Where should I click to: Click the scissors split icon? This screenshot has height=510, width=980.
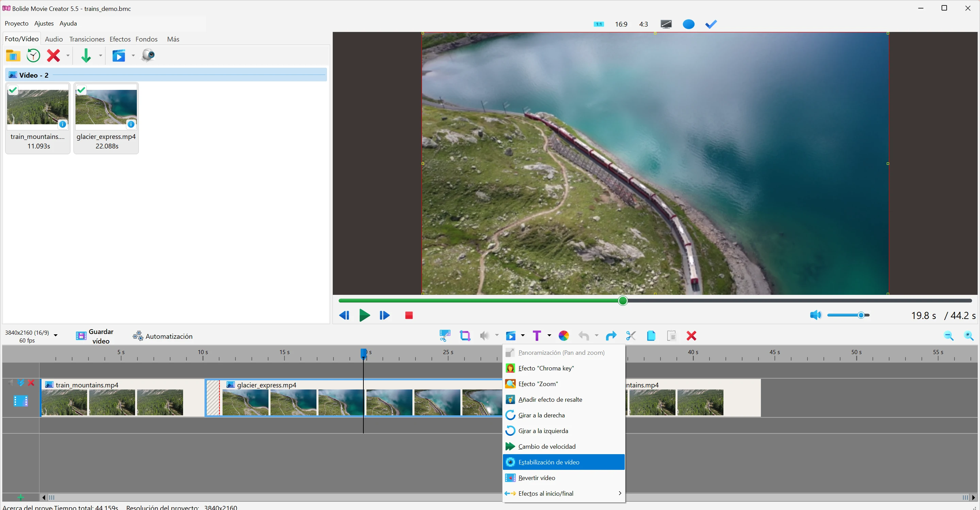pyautogui.click(x=631, y=336)
